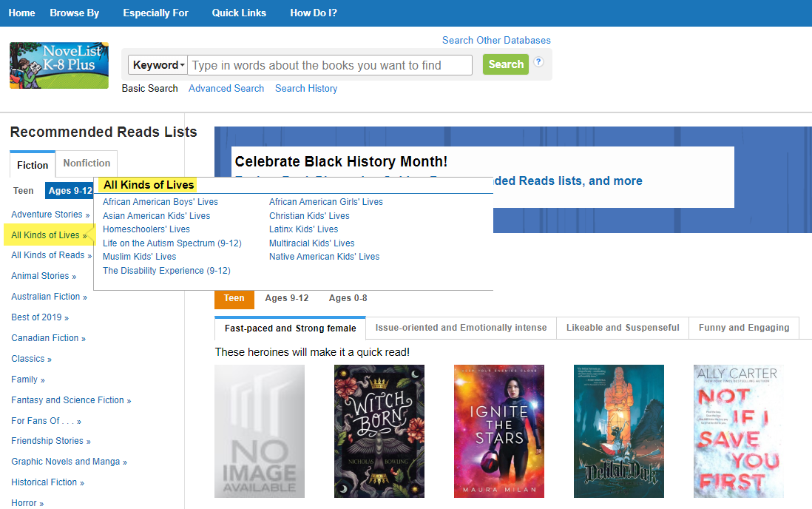Open the Browse By menu

(x=75, y=13)
